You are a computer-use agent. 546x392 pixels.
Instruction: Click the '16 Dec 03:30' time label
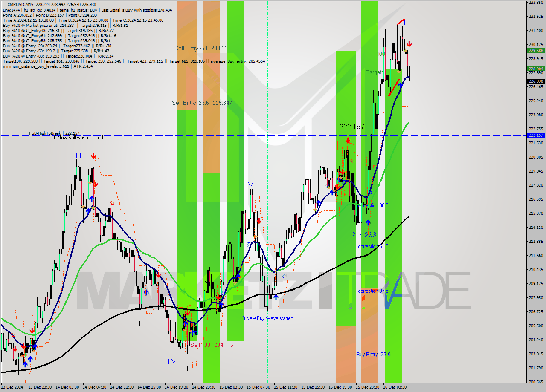click(x=395, y=387)
